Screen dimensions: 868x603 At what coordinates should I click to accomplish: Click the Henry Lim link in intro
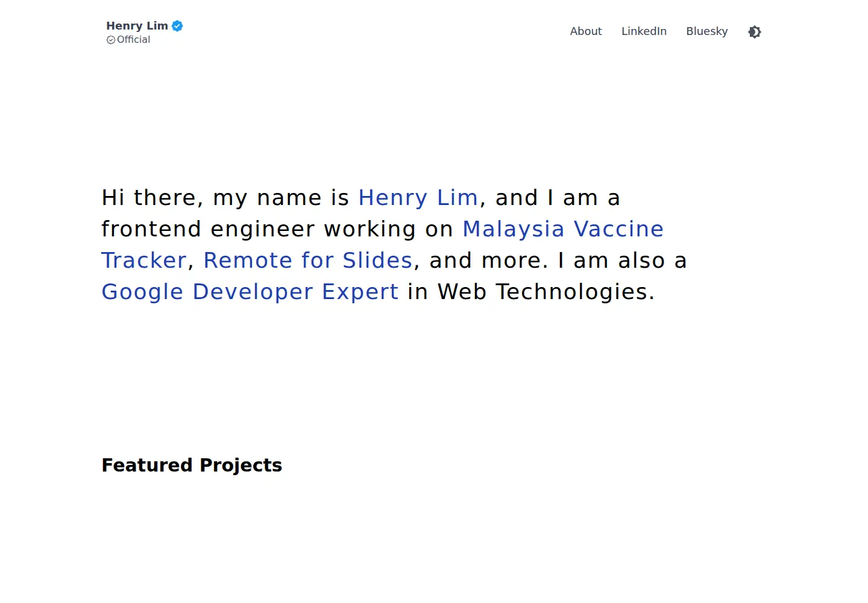(x=418, y=198)
